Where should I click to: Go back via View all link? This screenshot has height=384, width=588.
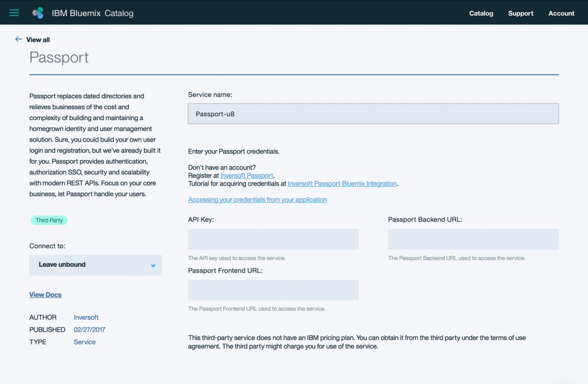pos(38,40)
